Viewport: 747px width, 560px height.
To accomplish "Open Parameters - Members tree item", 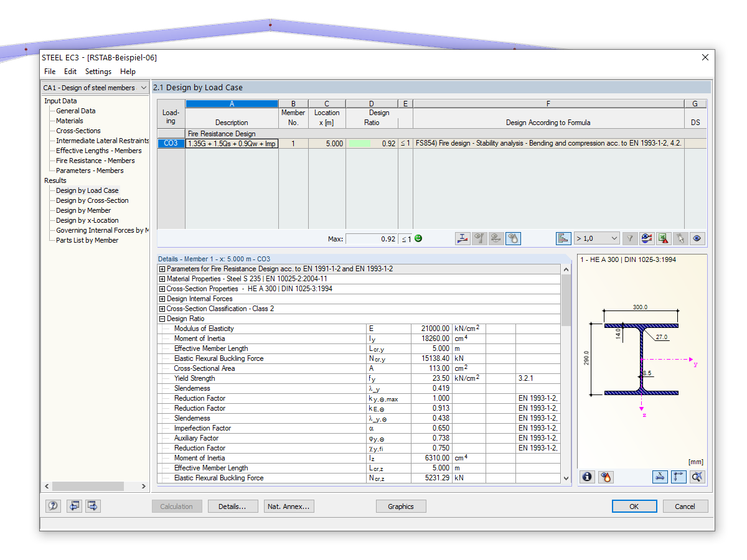I will pos(90,170).
